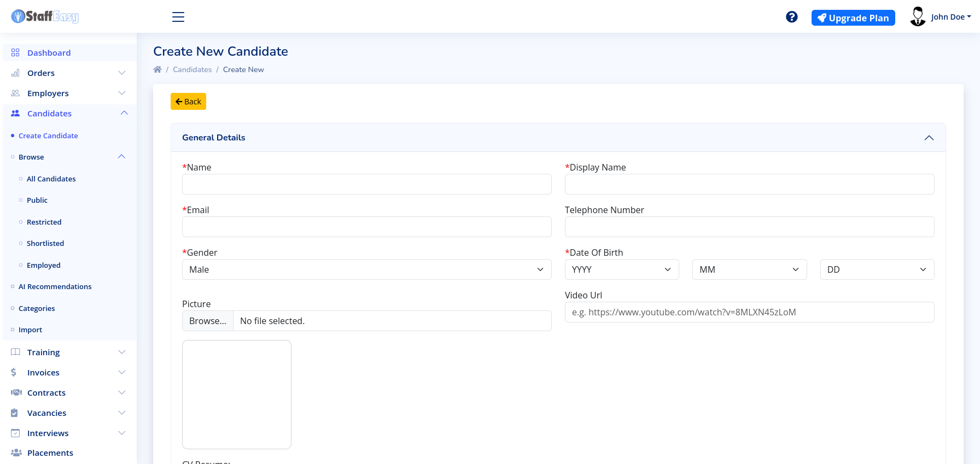Click the yellow Back button
Image resolution: width=980 pixels, height=464 pixels.
coord(188,102)
